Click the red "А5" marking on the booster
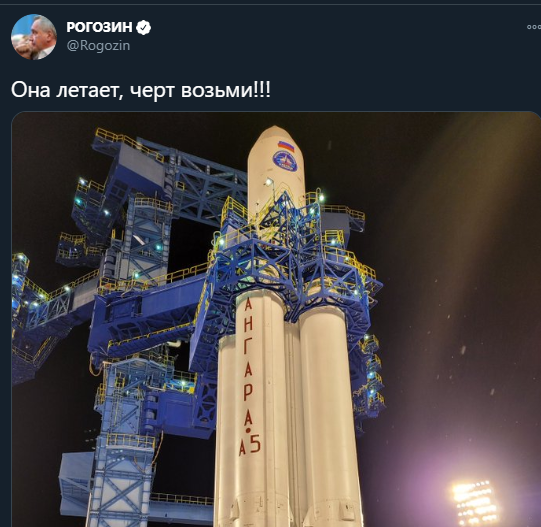The height and width of the screenshot is (527, 541). point(250,445)
